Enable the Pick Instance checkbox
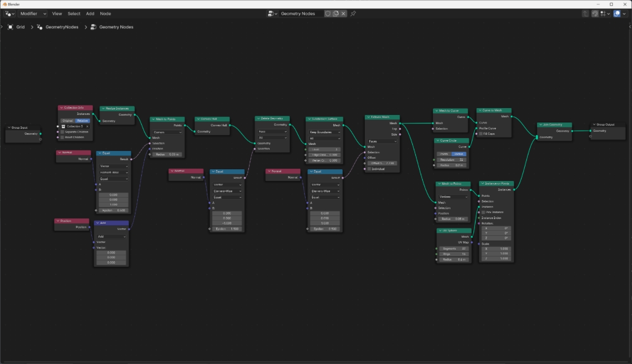 click(483, 212)
